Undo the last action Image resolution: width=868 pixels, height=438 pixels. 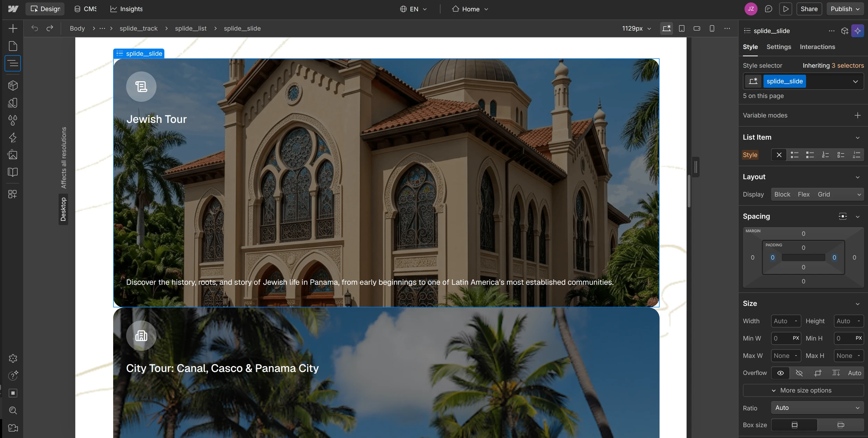[x=34, y=28]
